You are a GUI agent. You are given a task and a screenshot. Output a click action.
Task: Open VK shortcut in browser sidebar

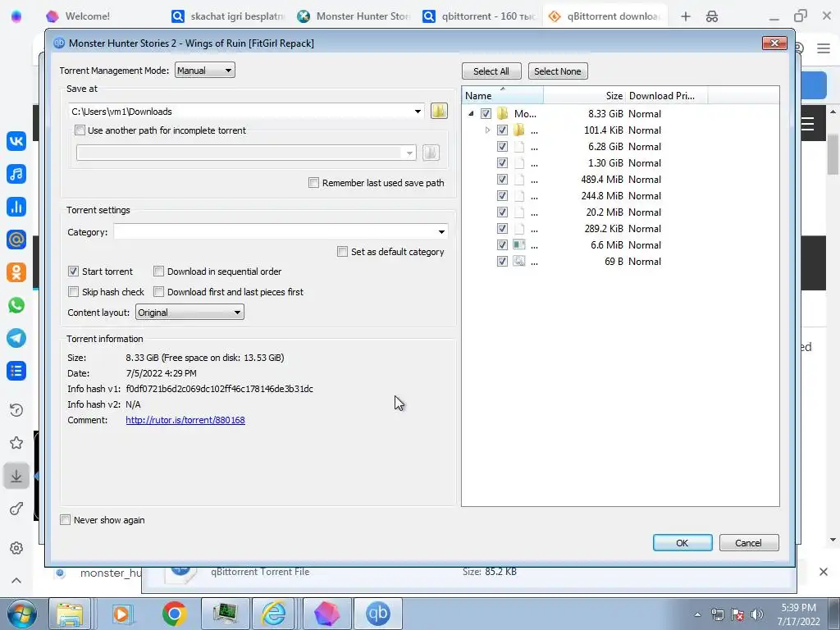coord(16,141)
